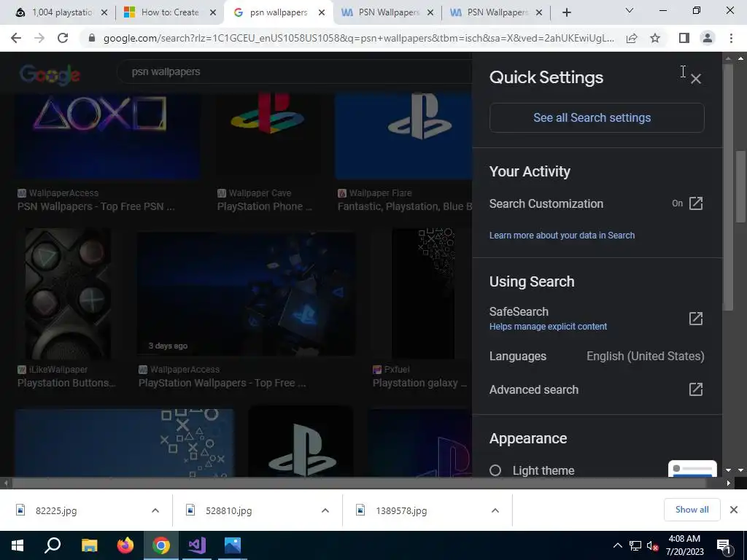Viewport: 747px width, 560px height.
Task: Reload the page
Action: [63, 38]
